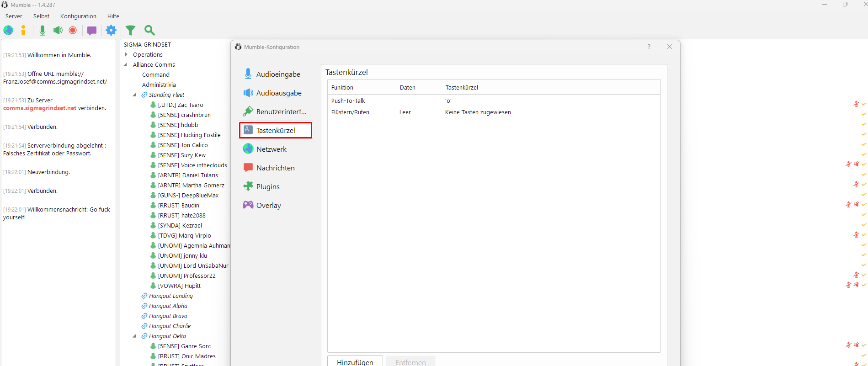Open the Server menu

[14, 16]
